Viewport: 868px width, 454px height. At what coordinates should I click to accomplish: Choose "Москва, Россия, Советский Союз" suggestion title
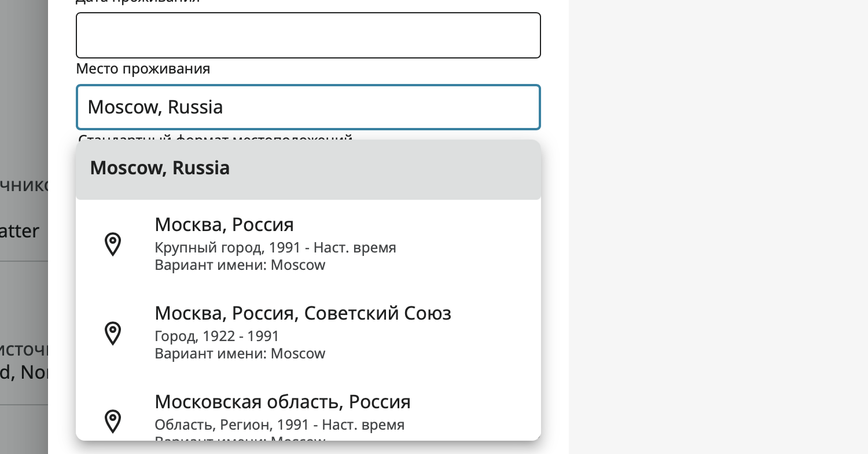[x=303, y=313]
